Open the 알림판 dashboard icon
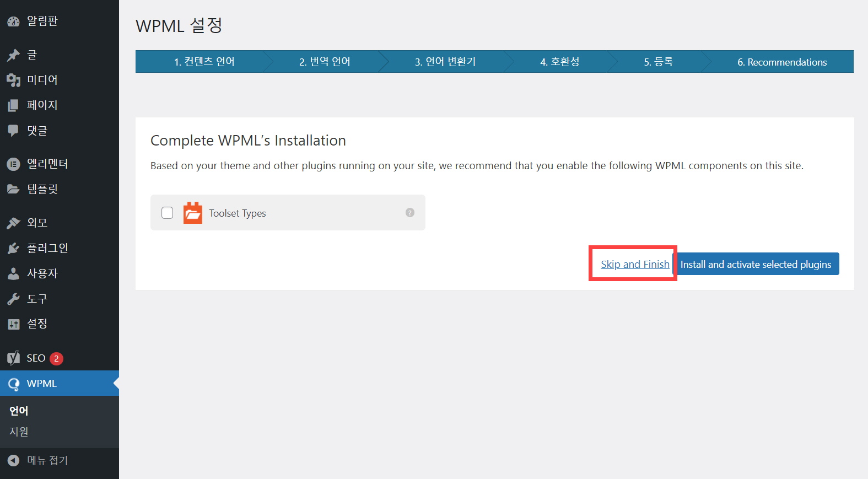 coord(13,21)
